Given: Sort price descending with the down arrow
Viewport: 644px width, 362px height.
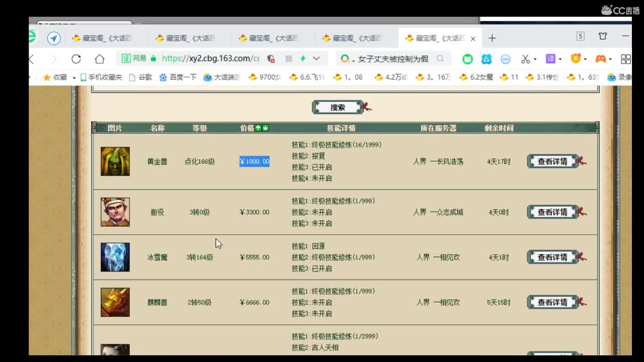Looking at the screenshot, I should [x=266, y=128].
